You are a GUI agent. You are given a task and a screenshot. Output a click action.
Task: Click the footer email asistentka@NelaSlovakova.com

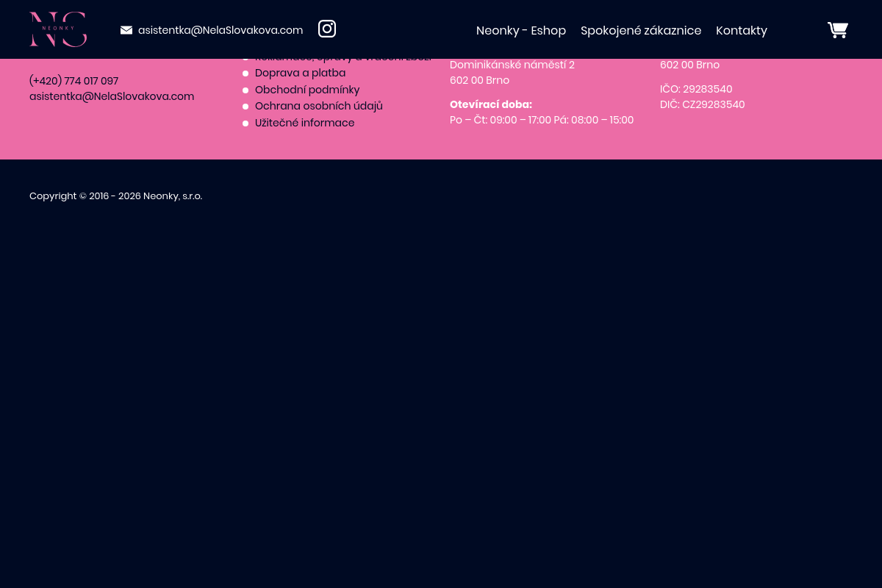pos(112,96)
